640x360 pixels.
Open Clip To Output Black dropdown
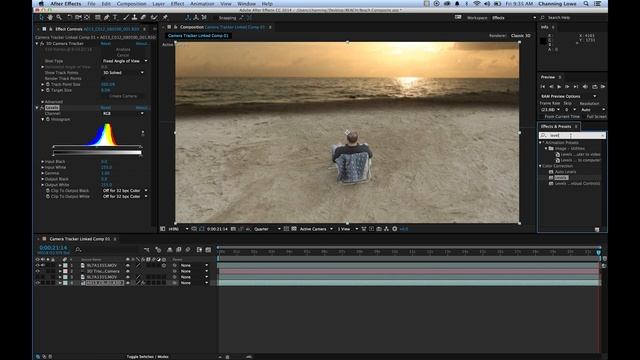click(x=124, y=191)
